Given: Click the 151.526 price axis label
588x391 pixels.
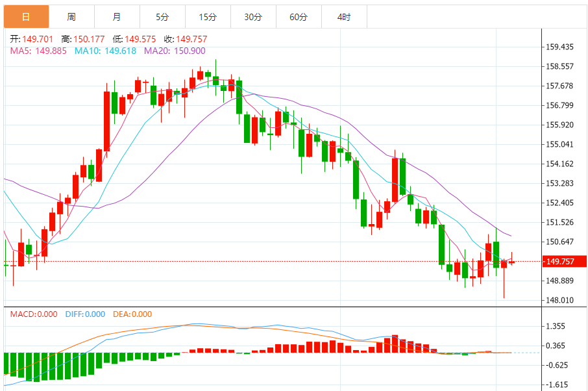Looking at the screenshot, I should tap(559, 223).
